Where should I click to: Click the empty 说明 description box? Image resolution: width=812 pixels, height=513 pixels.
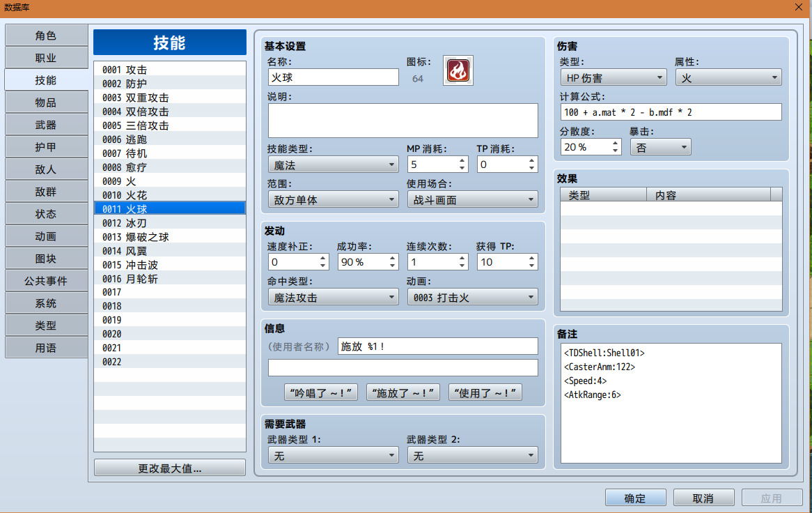[403, 120]
